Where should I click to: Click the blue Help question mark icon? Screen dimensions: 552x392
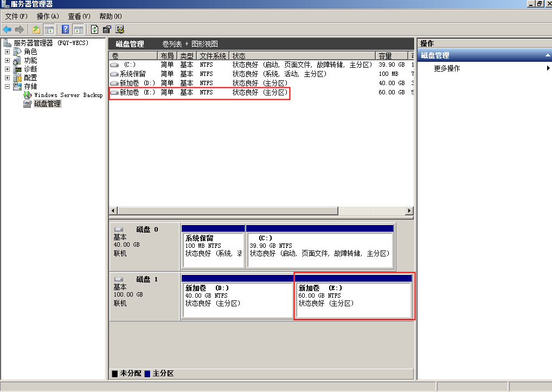click(x=66, y=29)
